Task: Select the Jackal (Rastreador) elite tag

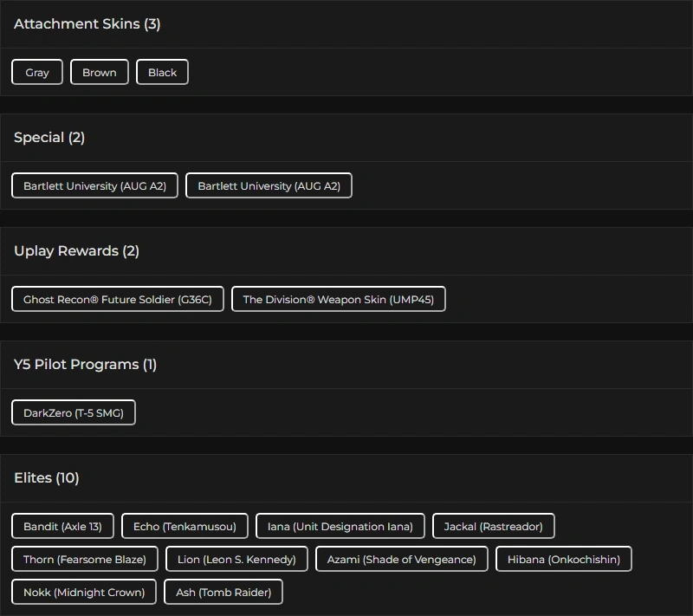Action: 493,526
